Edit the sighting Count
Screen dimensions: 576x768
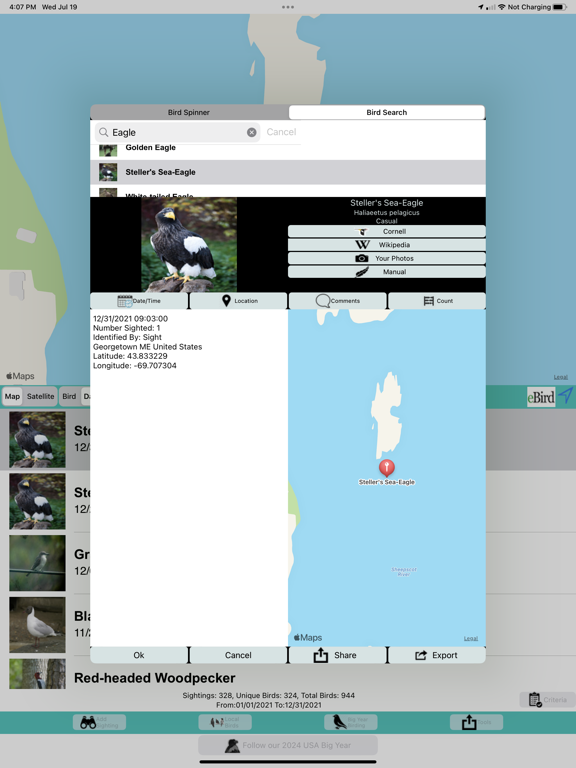437,301
